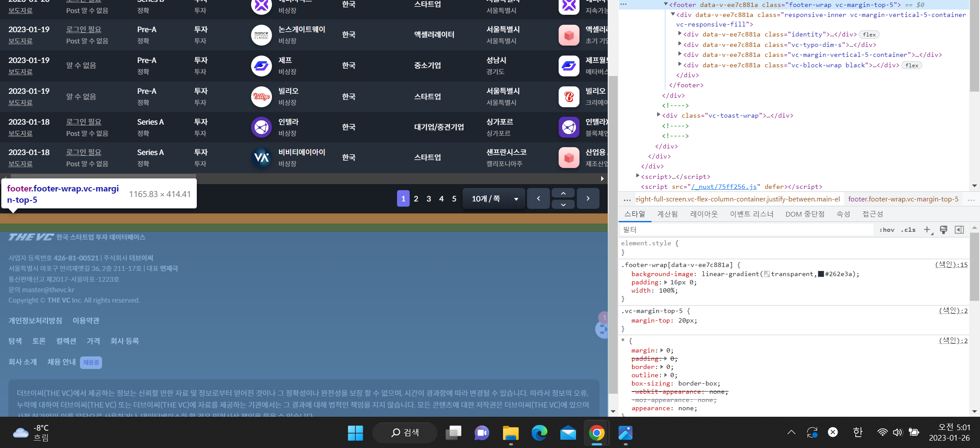Toggle the :hov element state panel
Image resolution: width=980 pixels, height=448 pixels.
(x=887, y=230)
